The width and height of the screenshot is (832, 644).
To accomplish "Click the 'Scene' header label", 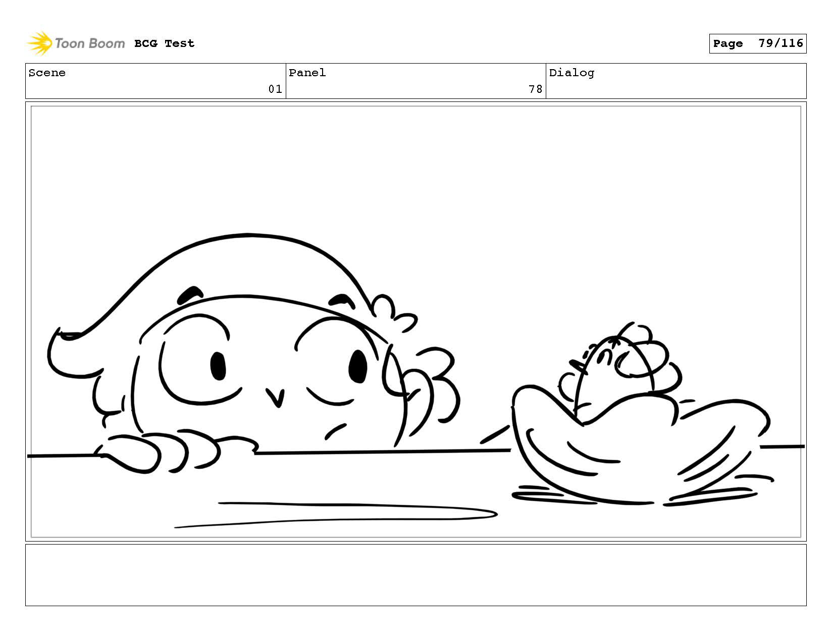I will (x=47, y=73).
